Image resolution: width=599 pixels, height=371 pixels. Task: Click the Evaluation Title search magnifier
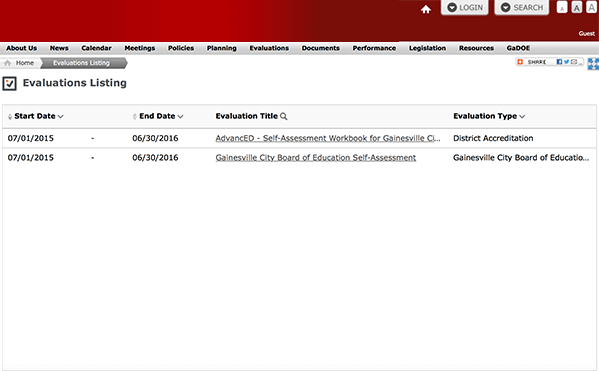(x=283, y=116)
